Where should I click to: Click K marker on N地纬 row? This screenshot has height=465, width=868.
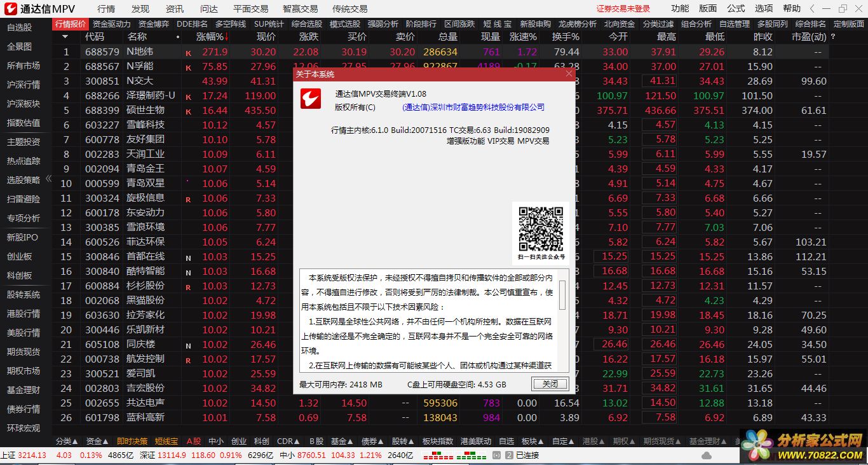[188, 53]
